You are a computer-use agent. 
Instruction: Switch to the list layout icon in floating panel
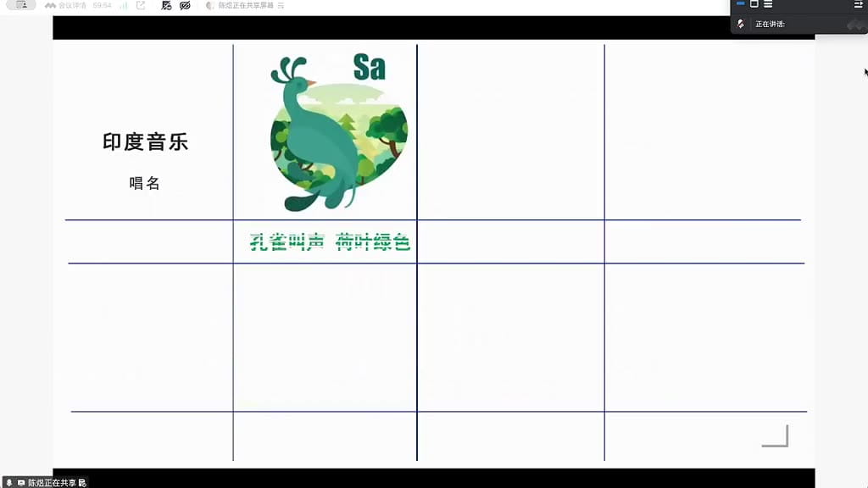[x=768, y=4]
